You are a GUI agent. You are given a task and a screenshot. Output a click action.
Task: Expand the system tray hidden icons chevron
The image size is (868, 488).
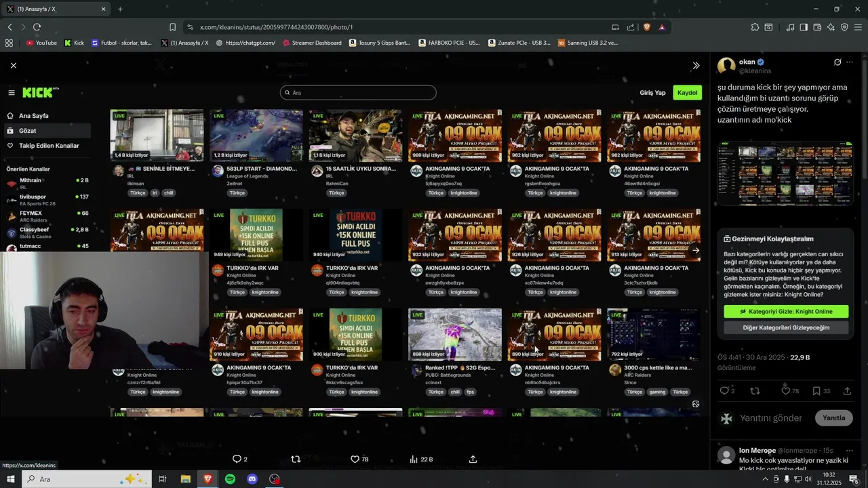pyautogui.click(x=765, y=479)
